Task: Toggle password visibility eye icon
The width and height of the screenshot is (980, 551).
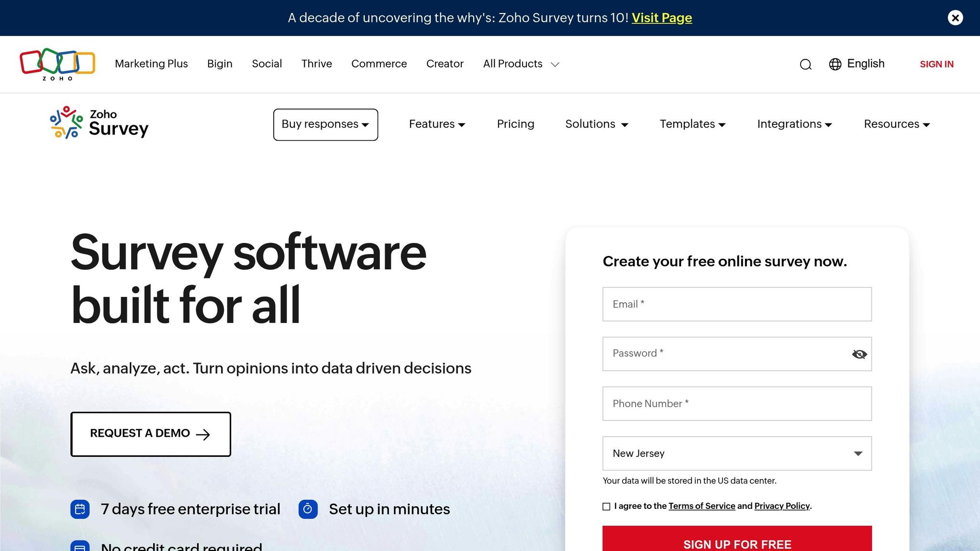Action: (x=859, y=354)
